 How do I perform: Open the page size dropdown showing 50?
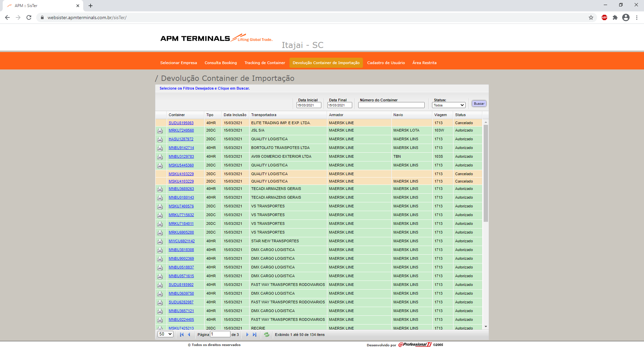(x=165, y=334)
